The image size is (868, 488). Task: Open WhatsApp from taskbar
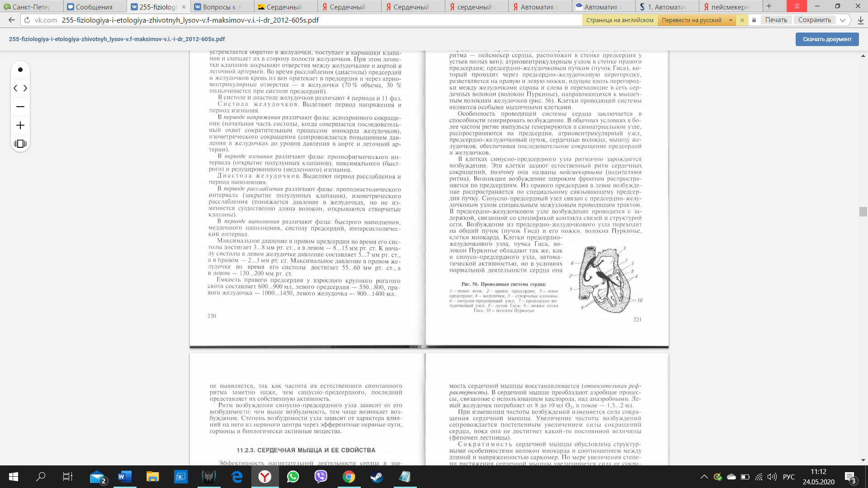coord(293,476)
